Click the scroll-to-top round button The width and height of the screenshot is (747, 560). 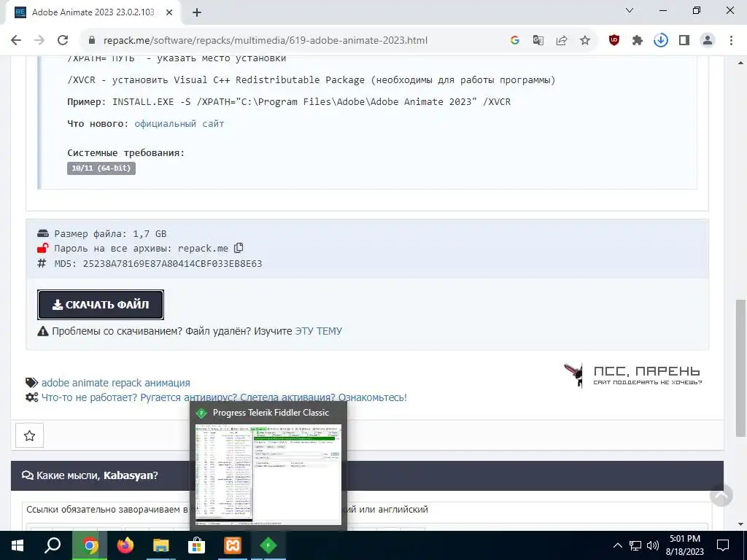pos(721,496)
